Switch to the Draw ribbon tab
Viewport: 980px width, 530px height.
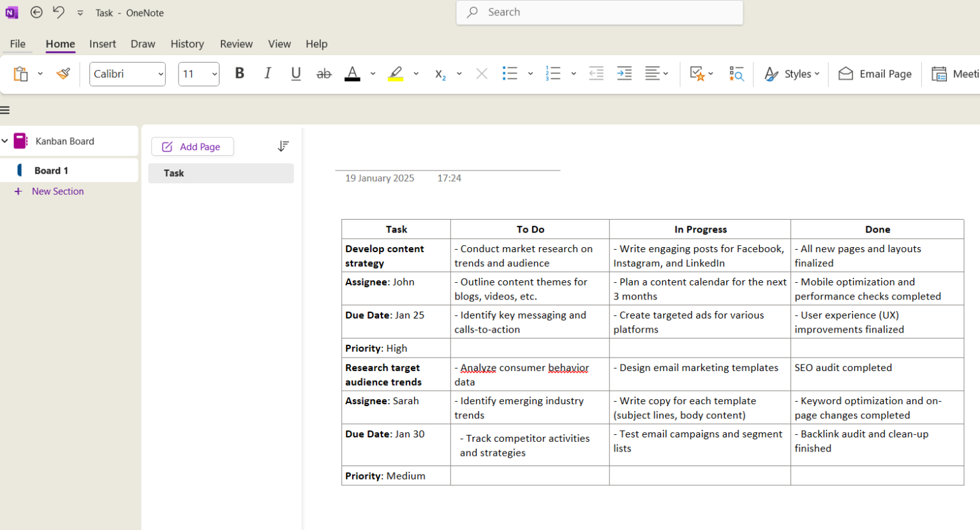[x=142, y=43]
